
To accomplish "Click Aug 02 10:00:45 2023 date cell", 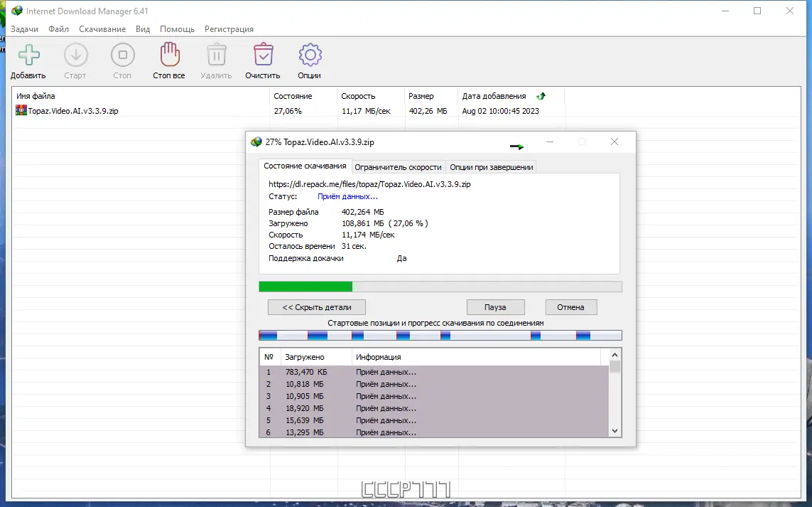I will (x=500, y=111).
